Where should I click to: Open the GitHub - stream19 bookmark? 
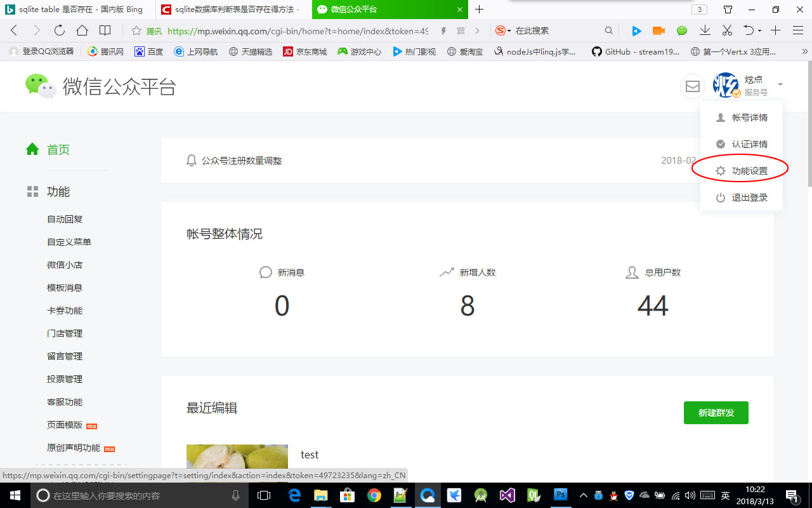[x=636, y=51]
